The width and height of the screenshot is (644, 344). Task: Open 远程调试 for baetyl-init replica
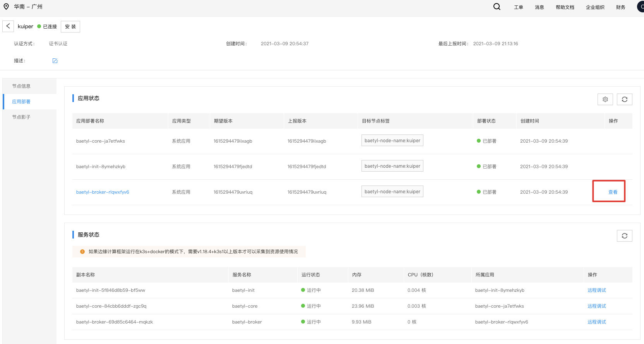(597, 290)
